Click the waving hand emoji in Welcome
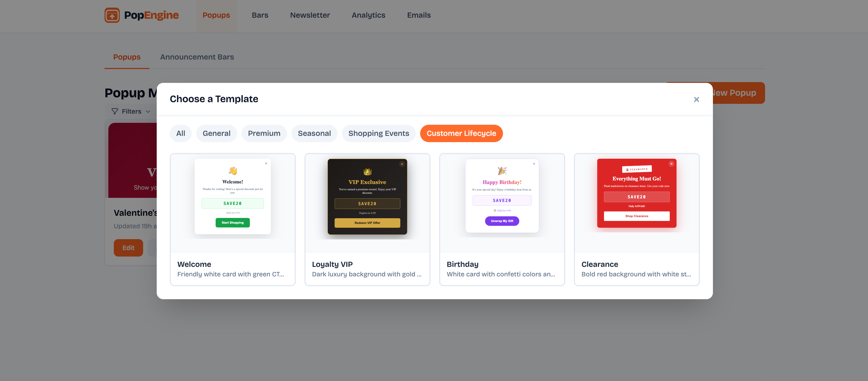This screenshot has width=868, height=381. pyautogui.click(x=232, y=171)
